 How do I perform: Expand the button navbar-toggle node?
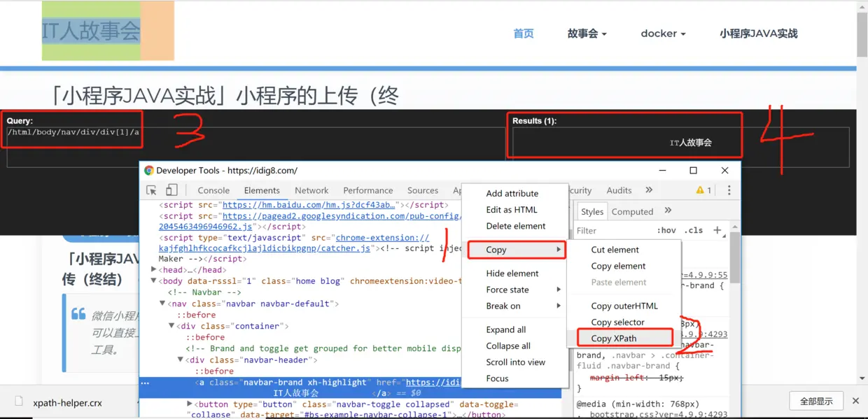pos(190,404)
